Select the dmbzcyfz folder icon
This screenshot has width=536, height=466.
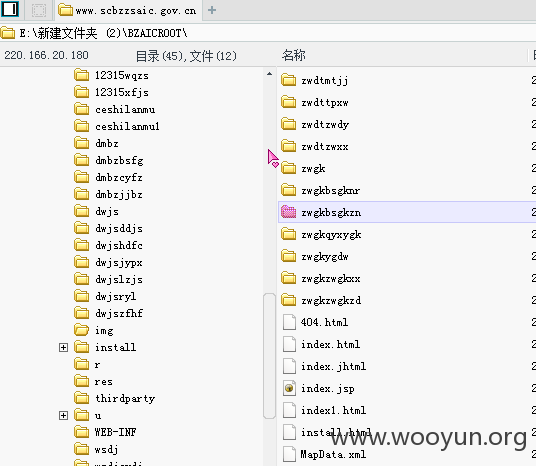point(82,177)
